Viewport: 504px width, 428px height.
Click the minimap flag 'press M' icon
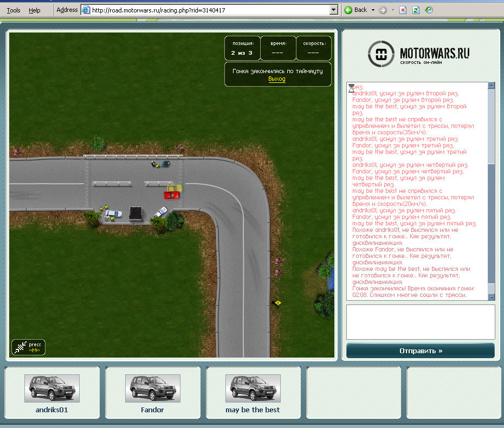(x=28, y=347)
